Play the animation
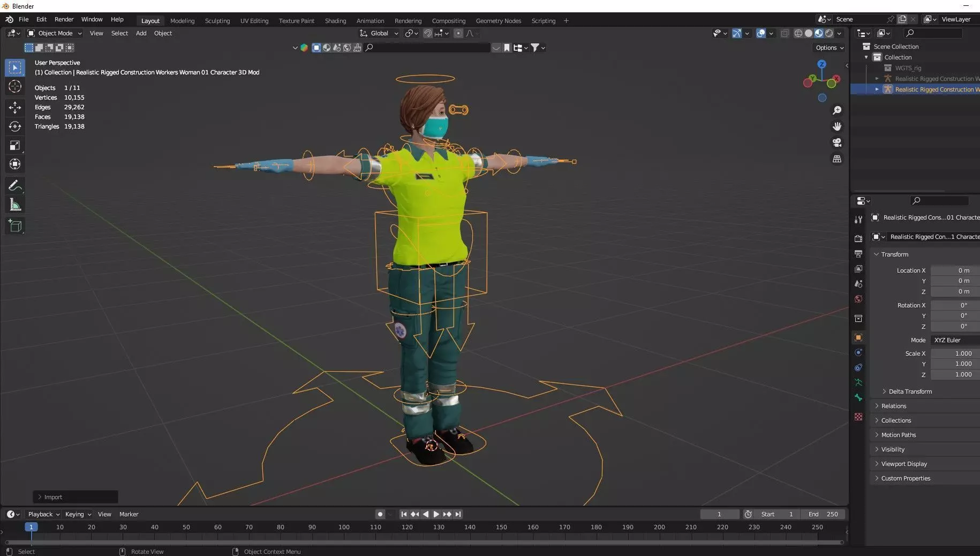 click(436, 514)
